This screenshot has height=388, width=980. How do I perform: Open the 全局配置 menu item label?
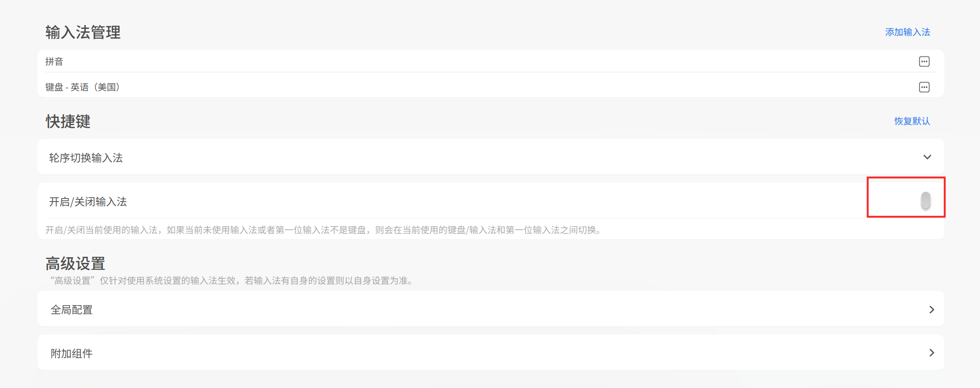coord(72,310)
